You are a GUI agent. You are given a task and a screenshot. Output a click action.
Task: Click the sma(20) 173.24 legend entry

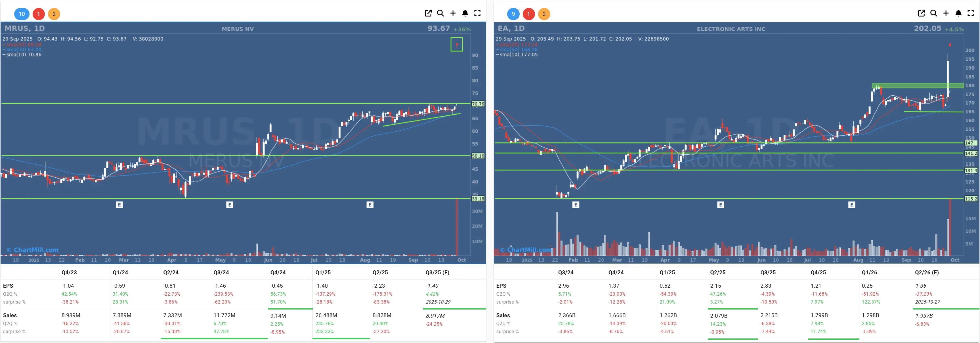coord(517,45)
